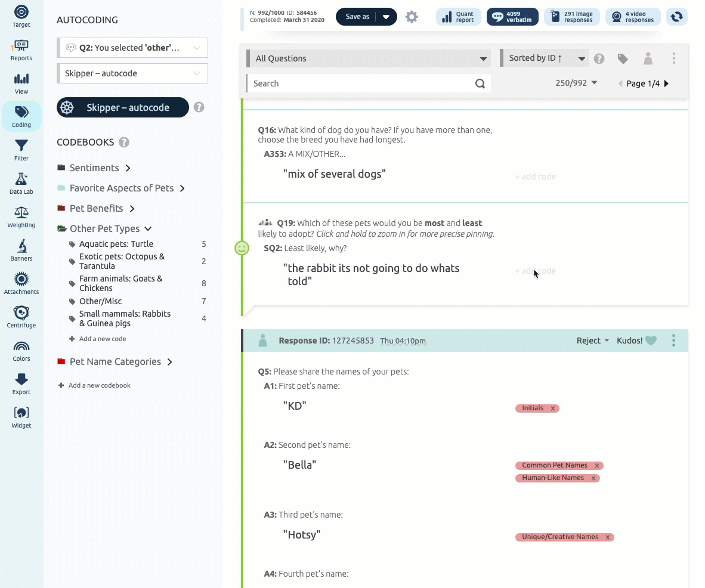705x588 pixels.
Task: Open settings gear next to Save as
Action: coord(412,17)
